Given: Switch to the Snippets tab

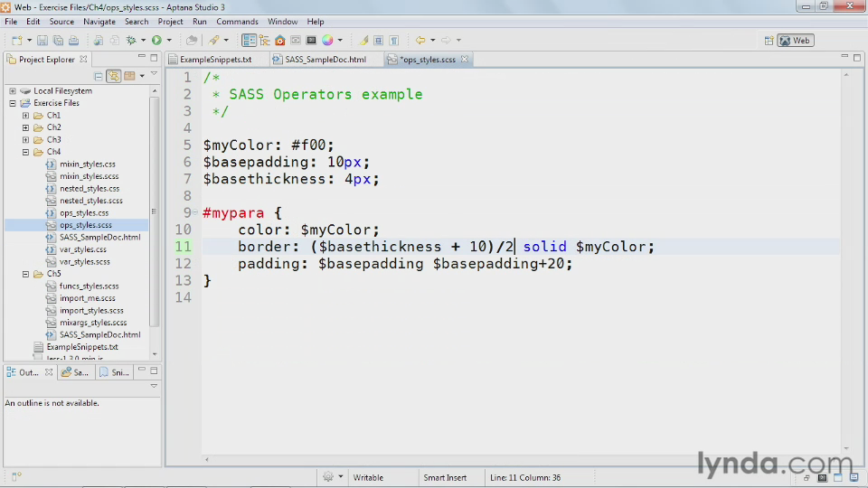Looking at the screenshot, I should coord(115,372).
